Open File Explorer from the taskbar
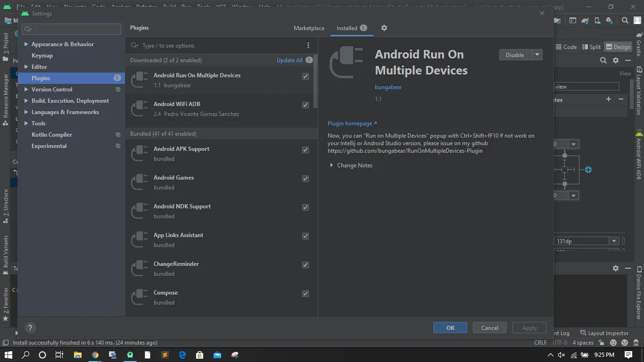The height and width of the screenshot is (362, 644). [78, 355]
